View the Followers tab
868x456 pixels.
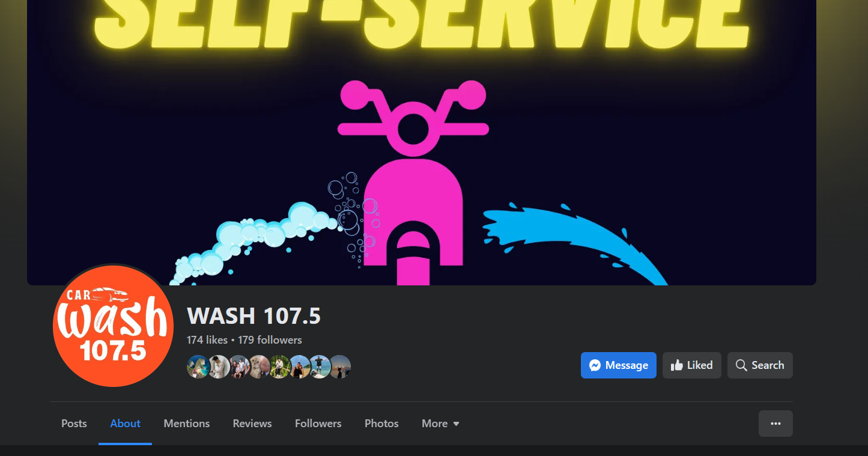[318, 424]
